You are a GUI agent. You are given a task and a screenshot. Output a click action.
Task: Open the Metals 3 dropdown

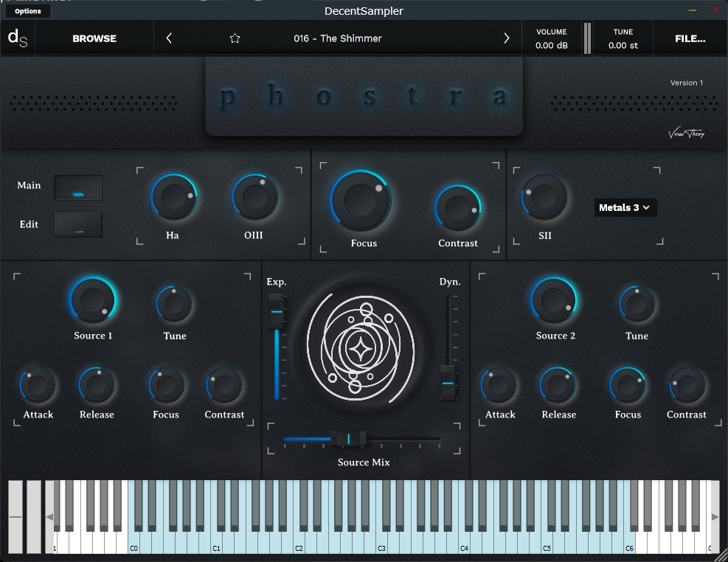[x=625, y=207]
